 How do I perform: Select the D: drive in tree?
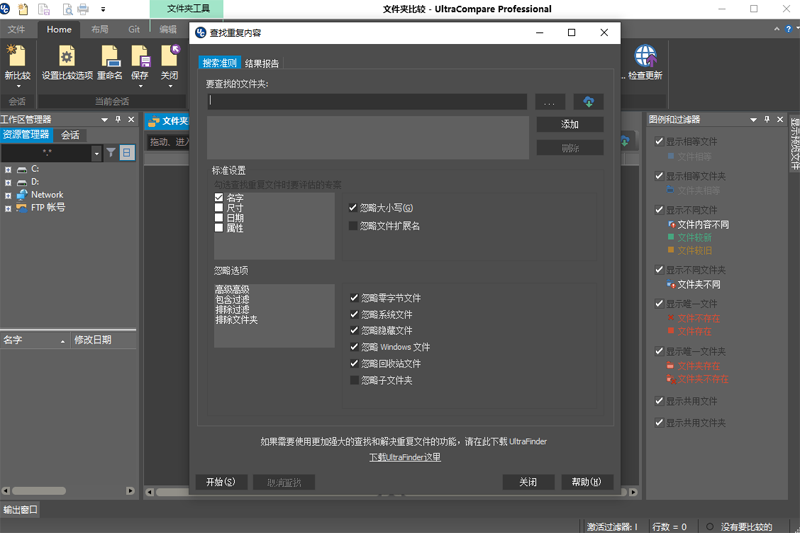click(35, 182)
